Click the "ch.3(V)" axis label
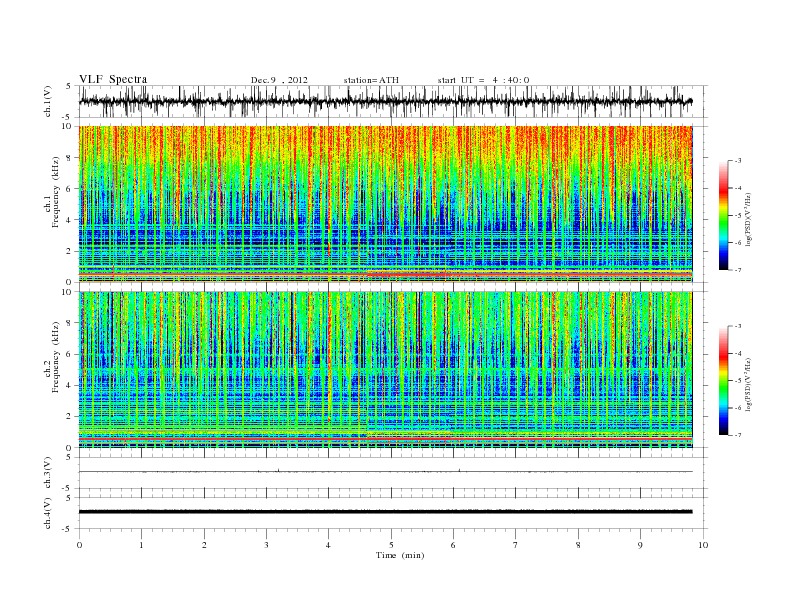The image size is (792, 612). click(x=48, y=473)
